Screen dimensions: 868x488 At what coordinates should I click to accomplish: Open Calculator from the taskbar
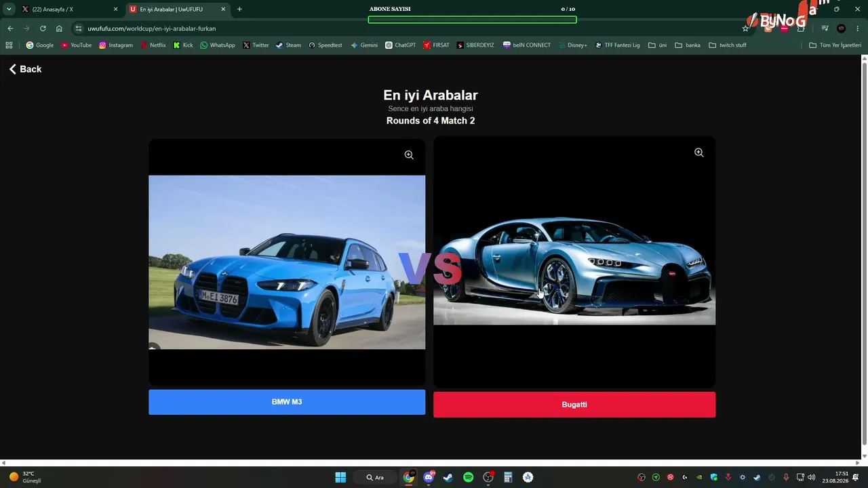(x=508, y=477)
